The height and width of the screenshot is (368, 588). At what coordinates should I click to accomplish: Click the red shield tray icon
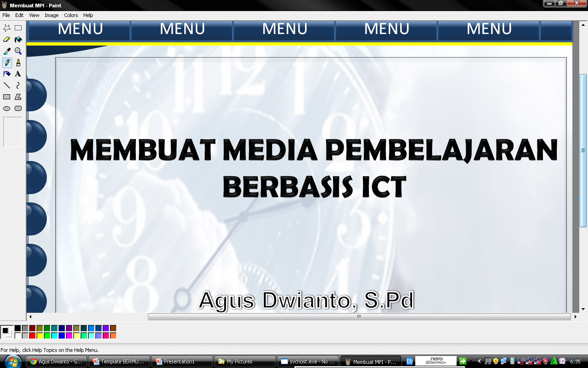546,362
